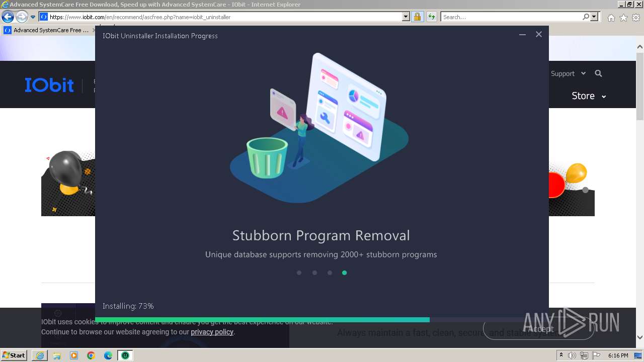Click the Accept cookies button
Viewport: 644px width, 362px height.
click(x=539, y=329)
